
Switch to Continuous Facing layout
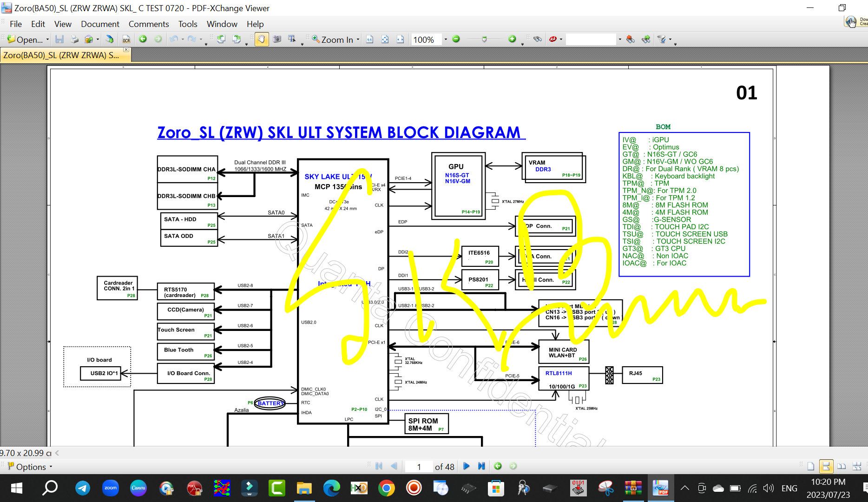click(857, 466)
